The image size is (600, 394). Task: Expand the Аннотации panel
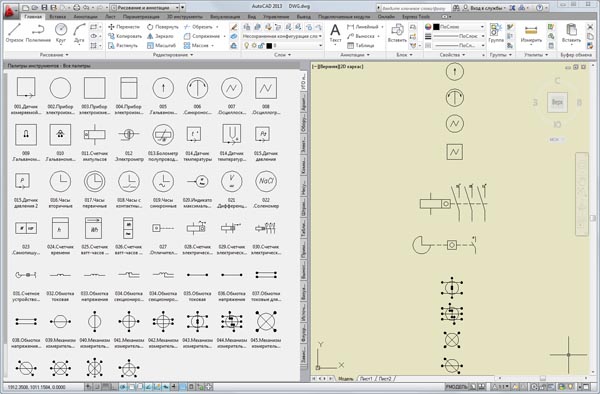355,55
